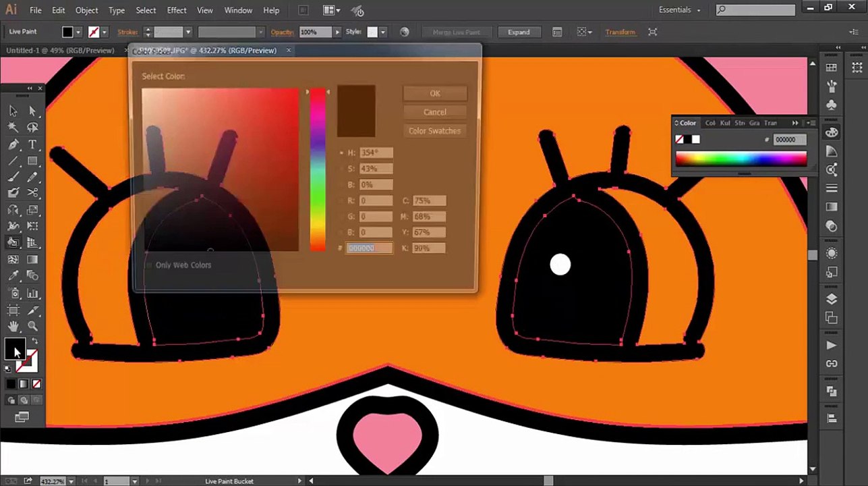Select the Paintbrush tool
The height and width of the screenshot is (486, 868).
[x=13, y=177]
